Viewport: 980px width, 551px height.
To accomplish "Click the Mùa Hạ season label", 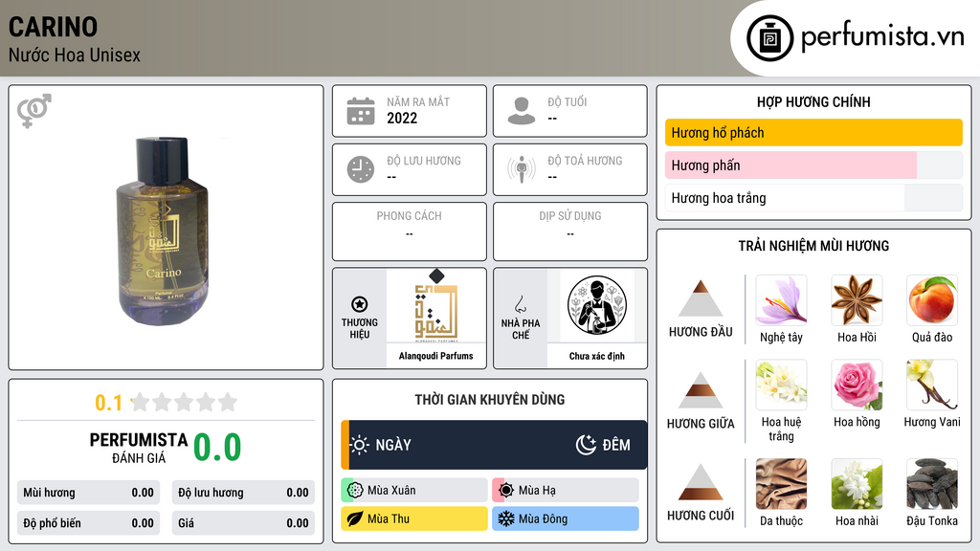I will [x=537, y=491].
